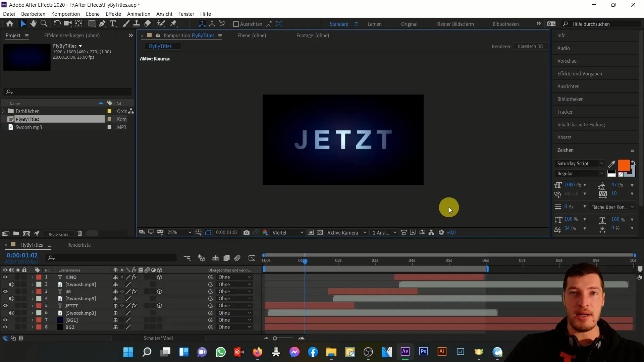Select the Eraser tool
The image size is (644, 362).
pos(147,24)
